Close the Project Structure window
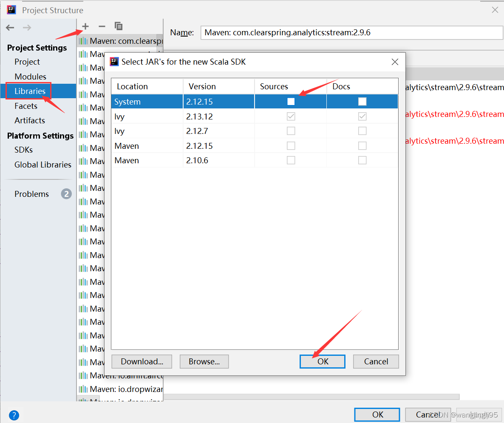This screenshot has height=423, width=504. click(495, 10)
